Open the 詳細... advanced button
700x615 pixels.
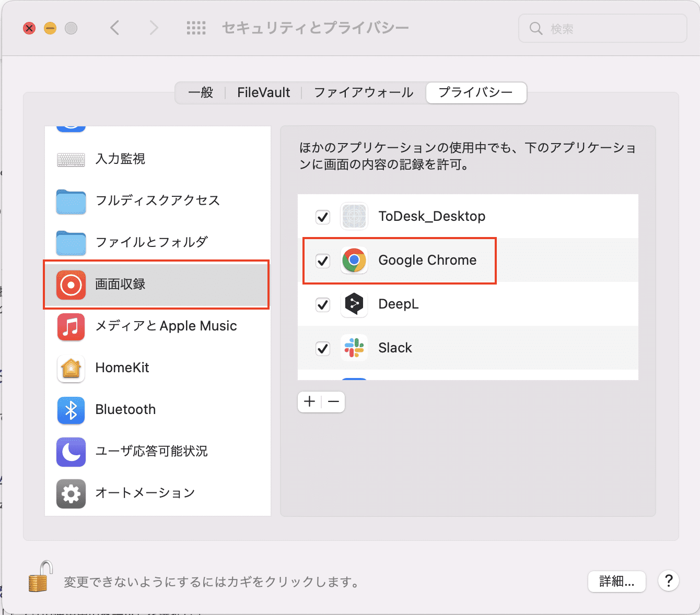(617, 581)
